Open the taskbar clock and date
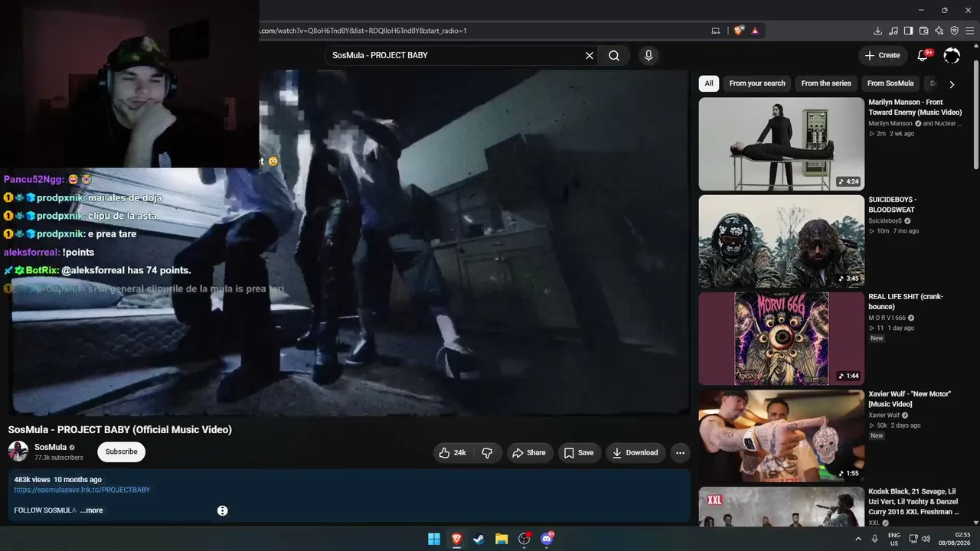The height and width of the screenshot is (551, 980). [956, 539]
